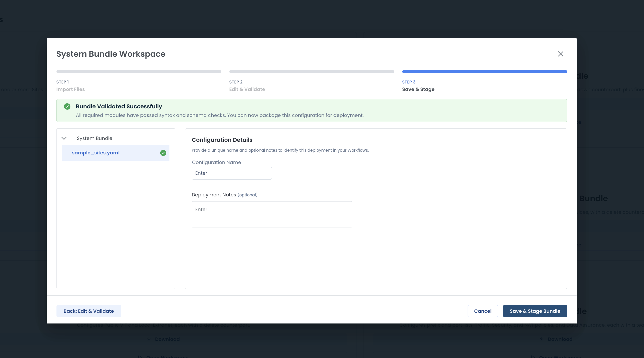Collapse the System Bundle tree chevron
This screenshot has height=358, width=644.
point(64,138)
